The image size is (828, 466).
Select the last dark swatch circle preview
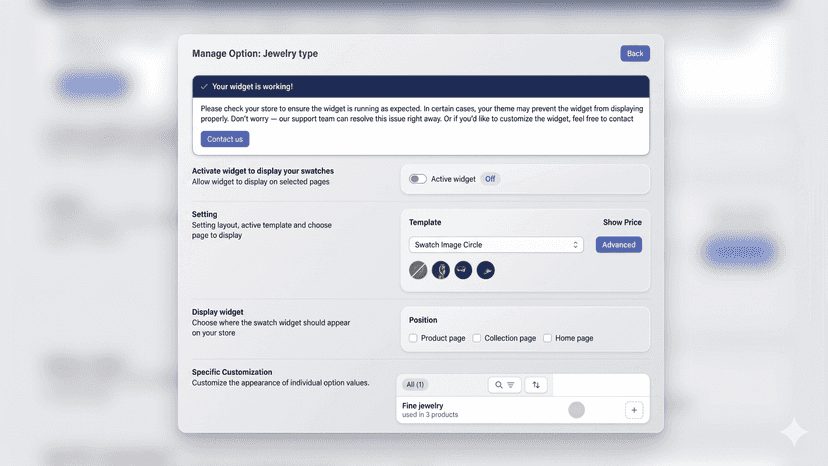pos(486,270)
